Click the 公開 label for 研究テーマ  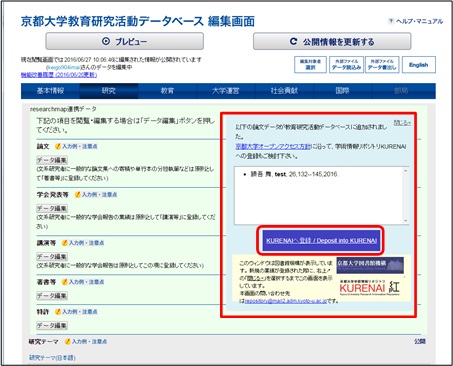tap(420, 342)
